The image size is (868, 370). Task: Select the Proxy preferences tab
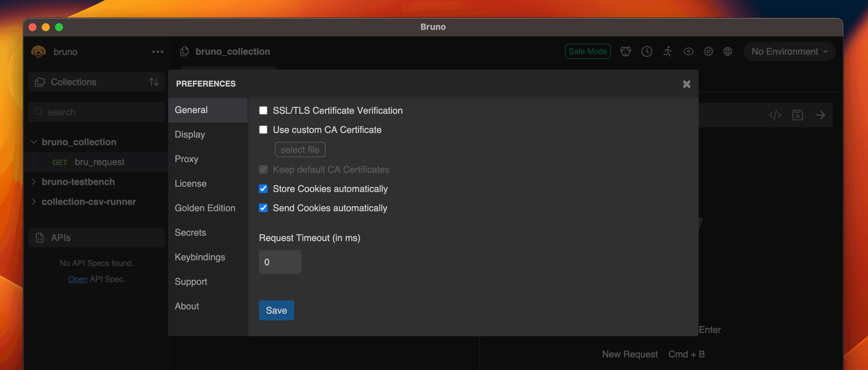187,158
